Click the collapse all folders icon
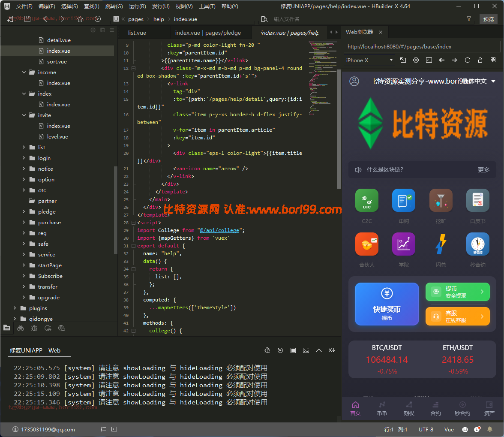 click(x=102, y=30)
